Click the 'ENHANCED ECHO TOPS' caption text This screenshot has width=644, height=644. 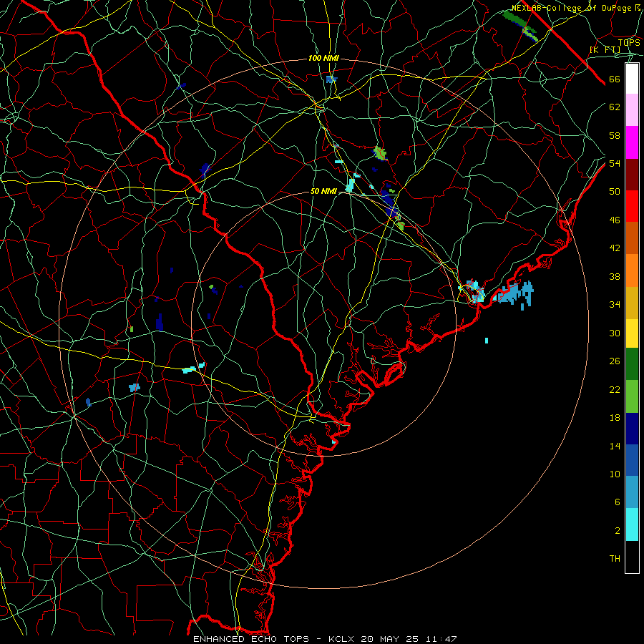pyautogui.click(x=251, y=639)
